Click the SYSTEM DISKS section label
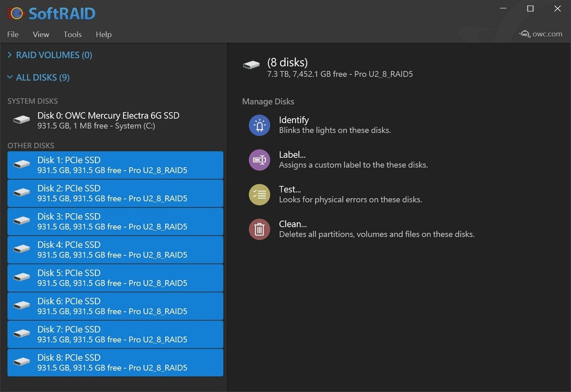The height and width of the screenshot is (392, 571). click(32, 101)
